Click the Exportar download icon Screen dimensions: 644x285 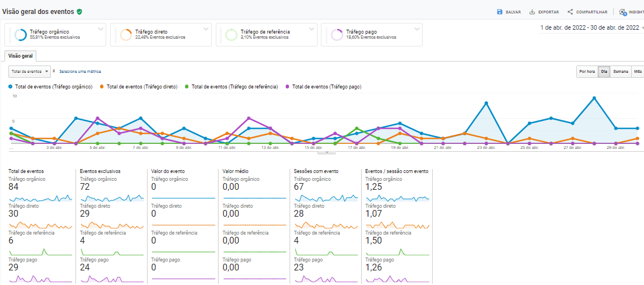click(x=532, y=12)
